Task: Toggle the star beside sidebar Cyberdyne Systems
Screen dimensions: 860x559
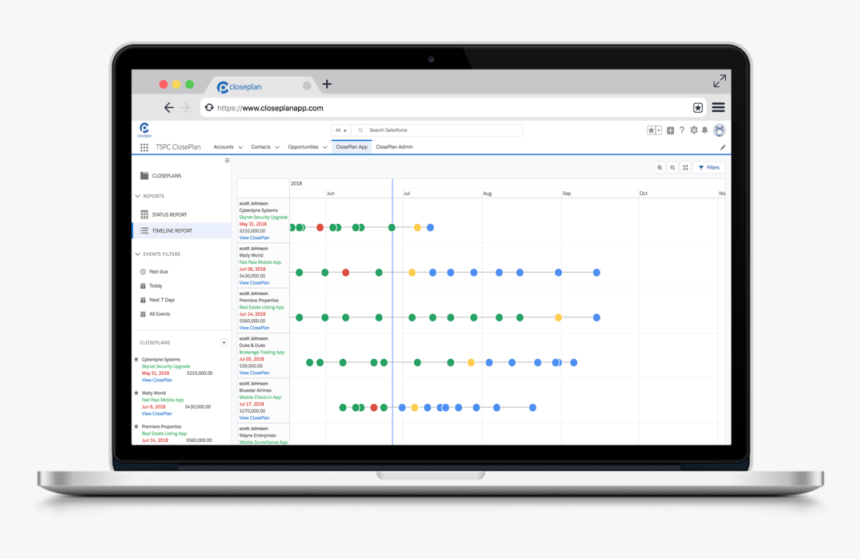Action: point(137,359)
